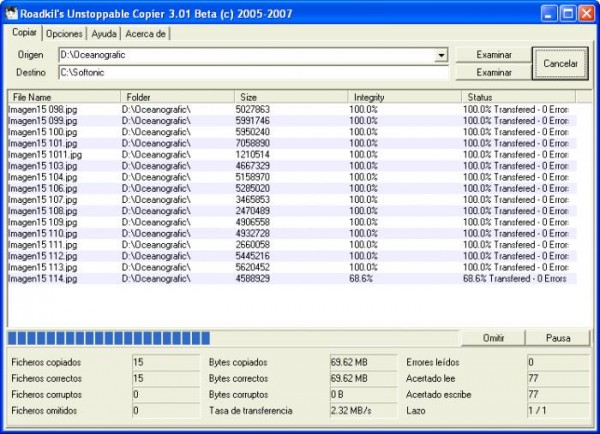Select the Imagen15 114.jpg row
Screen dimensions: 600x434
point(42,279)
